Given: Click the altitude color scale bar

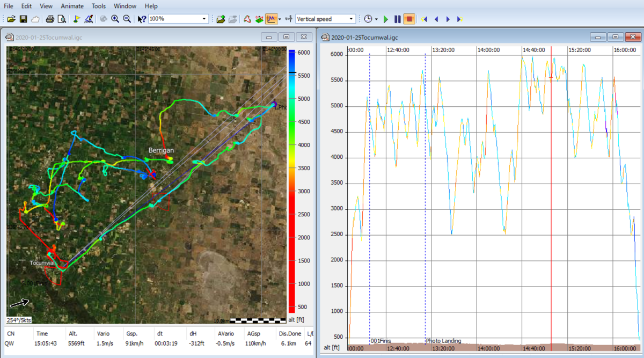Looking at the screenshot, I should (291, 181).
